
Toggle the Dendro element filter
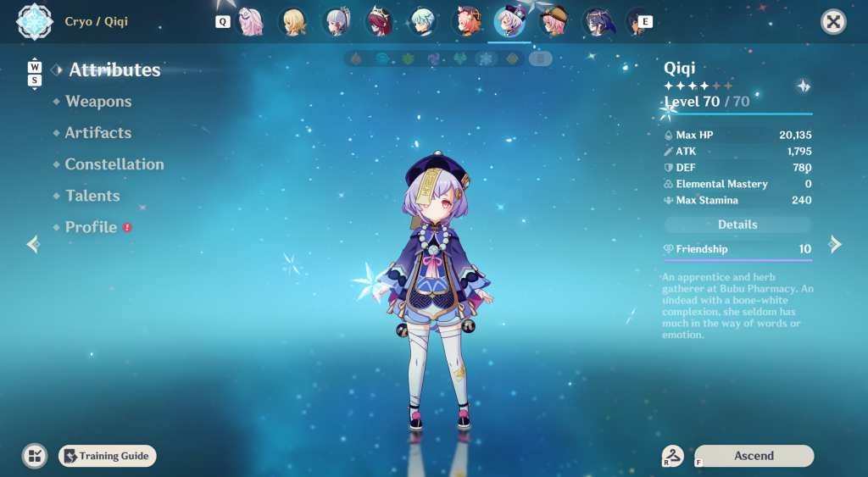[408, 58]
